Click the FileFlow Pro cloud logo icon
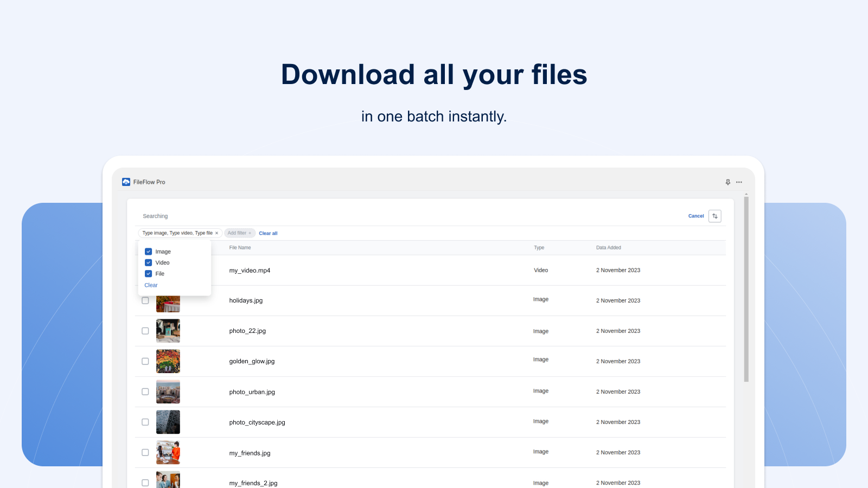The image size is (868, 488). coord(126,182)
